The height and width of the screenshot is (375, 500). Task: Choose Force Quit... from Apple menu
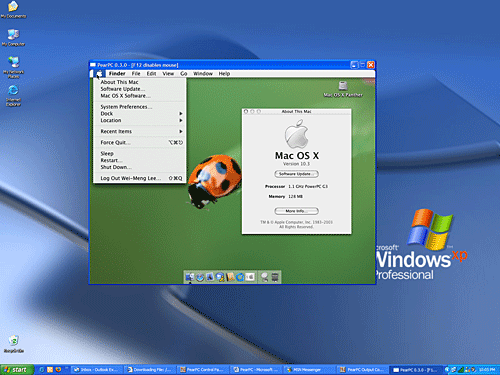[x=139, y=142]
